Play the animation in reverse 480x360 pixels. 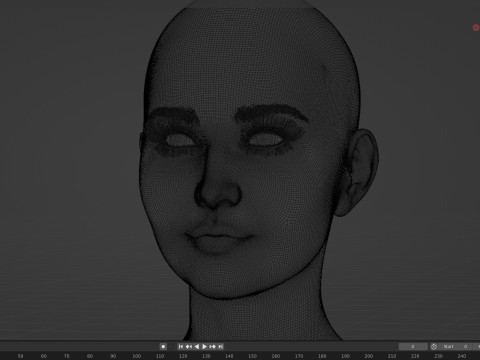[x=197, y=347]
